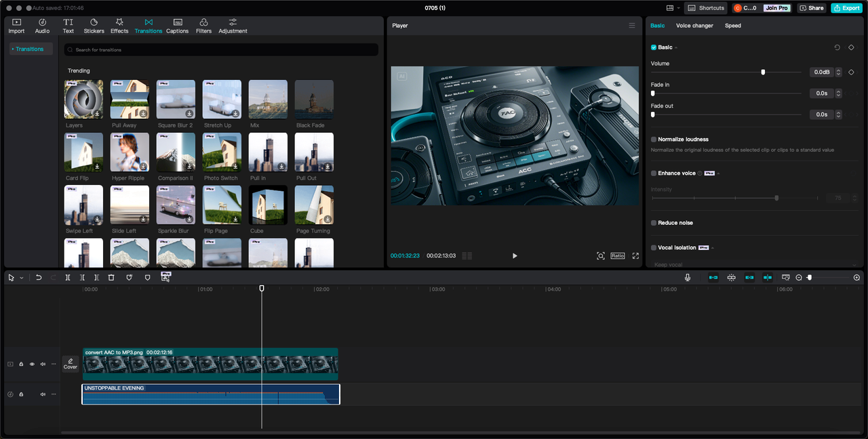Select the Transitions tab in the top toolbar
Viewport: 868px width, 439px height.
pos(149,26)
